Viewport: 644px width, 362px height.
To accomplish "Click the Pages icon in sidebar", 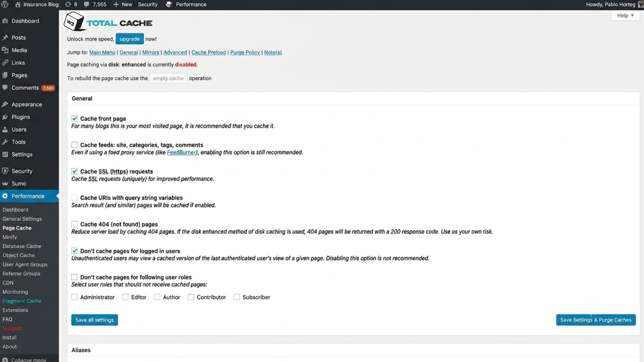I will [5, 75].
